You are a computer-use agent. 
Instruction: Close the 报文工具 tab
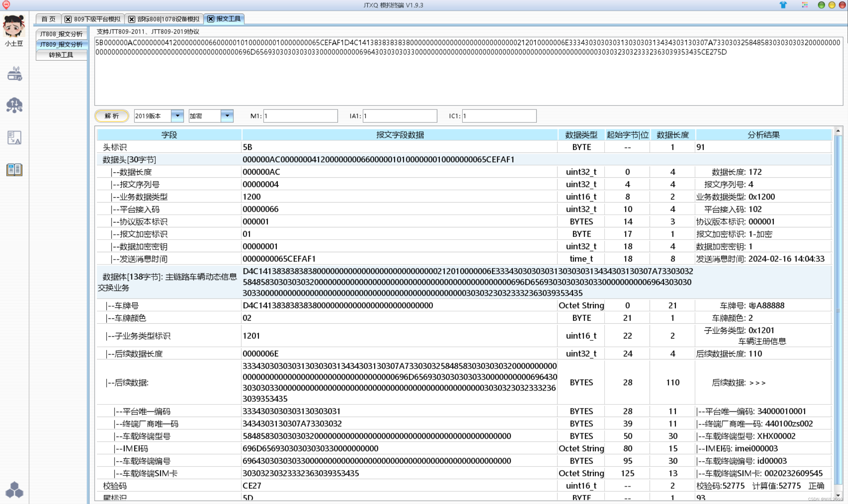(211, 19)
